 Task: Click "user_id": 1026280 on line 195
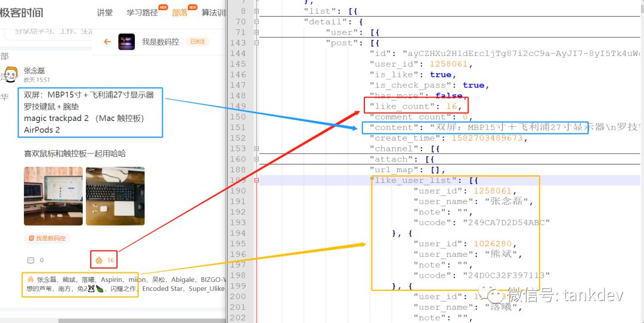pyautogui.click(x=465, y=244)
